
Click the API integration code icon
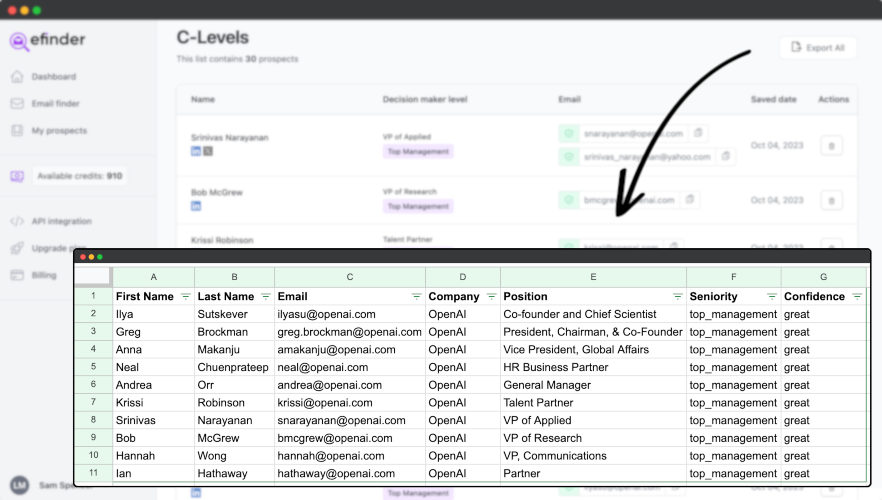coord(17,221)
